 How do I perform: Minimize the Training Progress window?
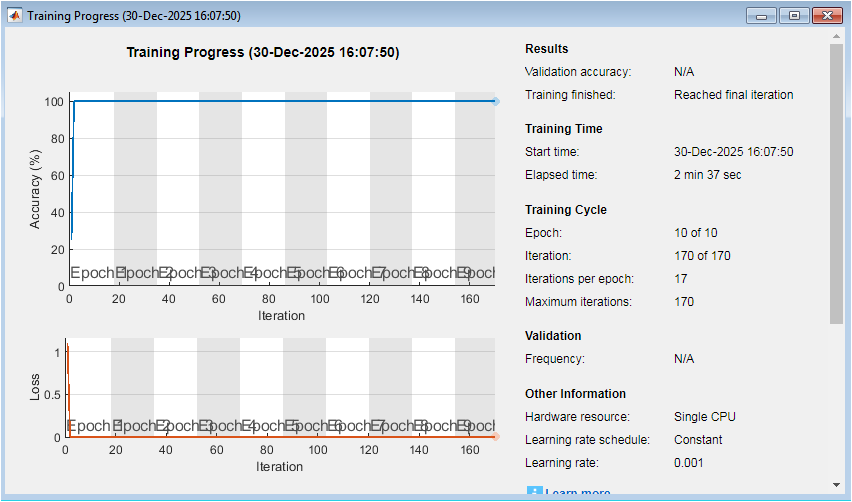[x=764, y=16]
